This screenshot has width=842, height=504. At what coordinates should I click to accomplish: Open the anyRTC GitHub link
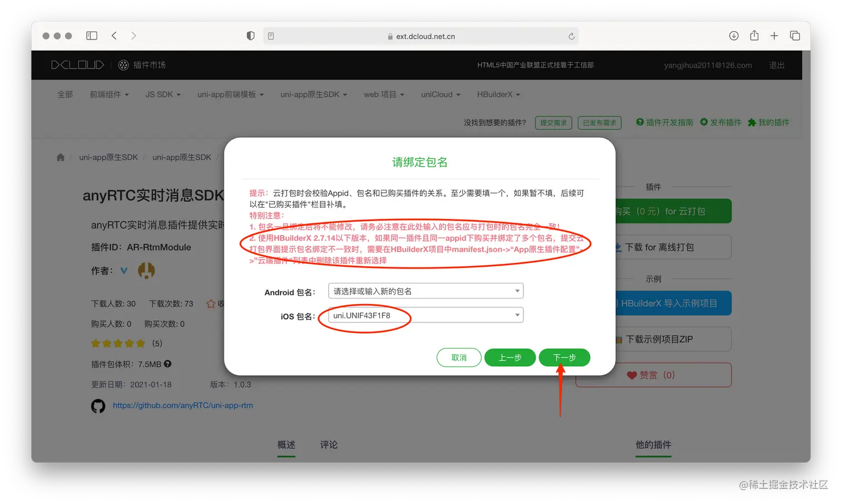point(183,405)
